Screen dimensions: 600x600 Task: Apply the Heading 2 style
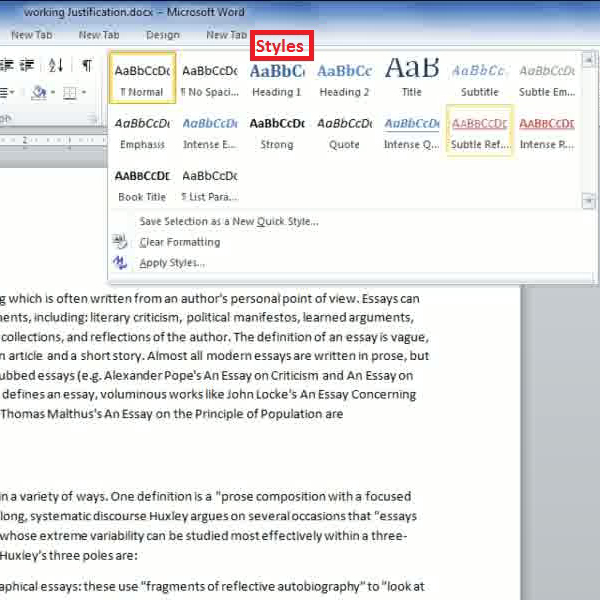(344, 78)
